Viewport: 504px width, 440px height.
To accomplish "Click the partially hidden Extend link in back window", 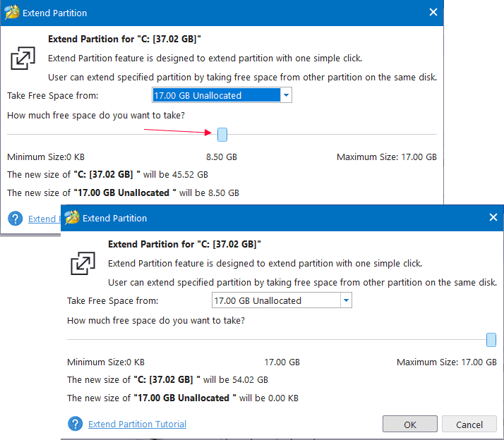I will point(43,219).
